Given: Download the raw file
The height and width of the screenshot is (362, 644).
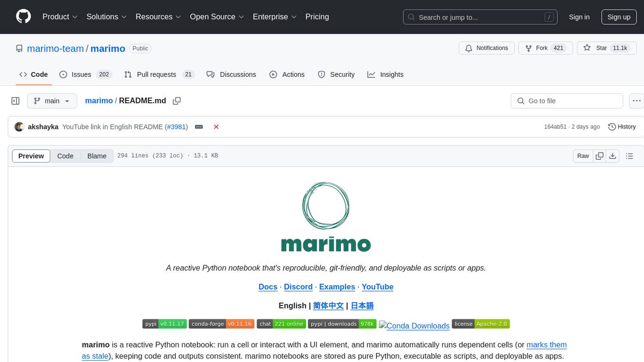Looking at the screenshot, I should 613,156.
